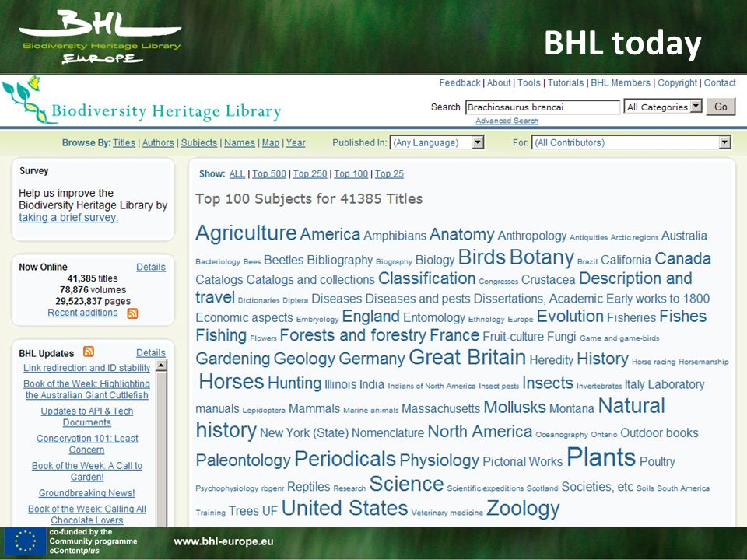Open 'Link redirection and ID stability' update
The height and width of the screenshot is (560, 747).
point(86,368)
